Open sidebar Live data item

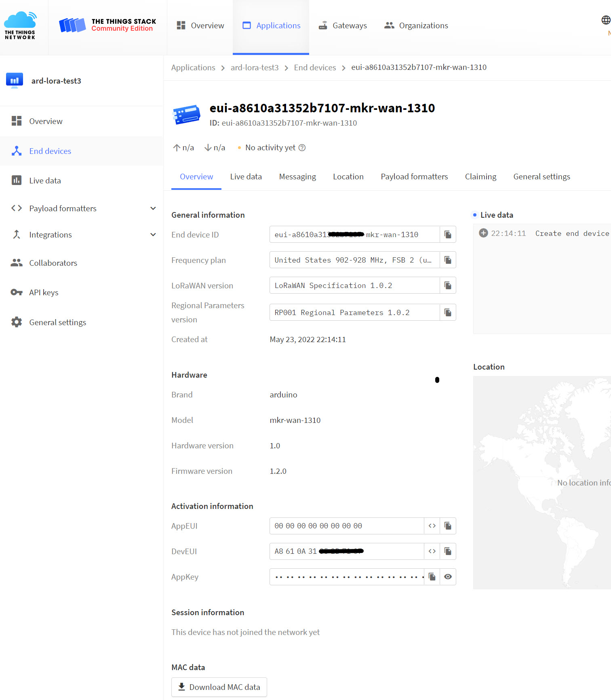pyautogui.click(x=82, y=181)
